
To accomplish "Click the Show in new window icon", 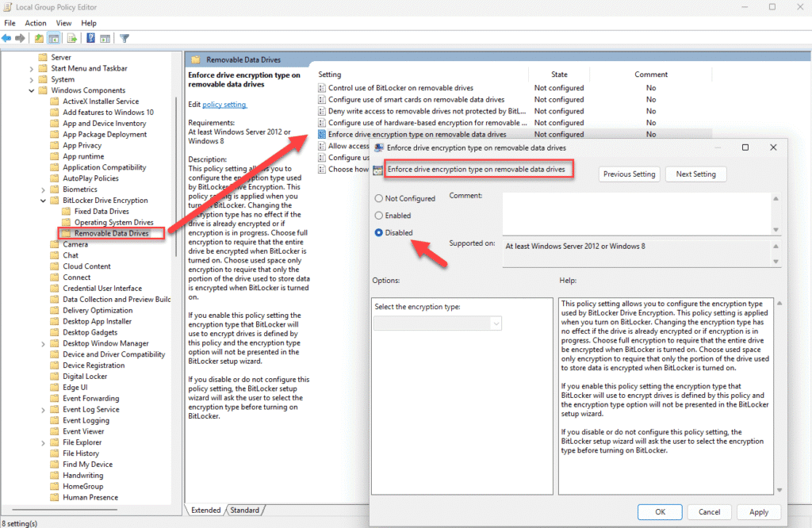I will pyautogui.click(x=105, y=38).
